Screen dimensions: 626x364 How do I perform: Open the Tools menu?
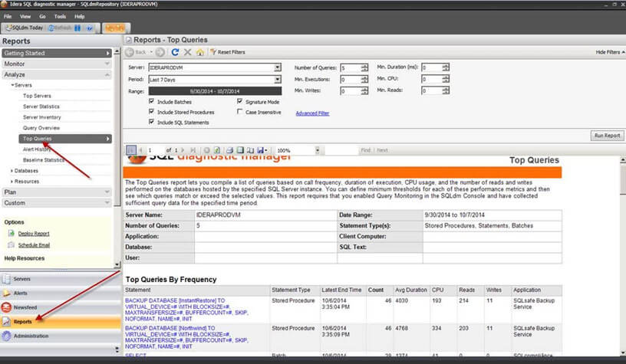(60, 16)
